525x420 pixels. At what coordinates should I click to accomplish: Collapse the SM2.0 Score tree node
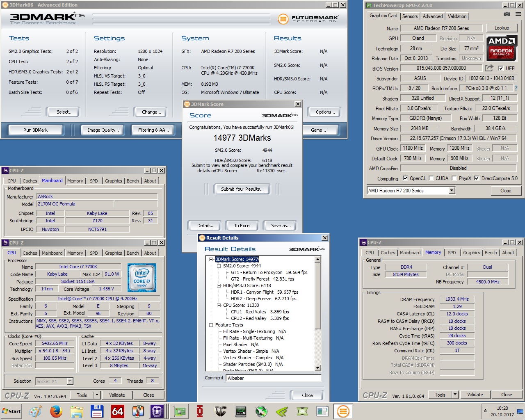coord(219,266)
